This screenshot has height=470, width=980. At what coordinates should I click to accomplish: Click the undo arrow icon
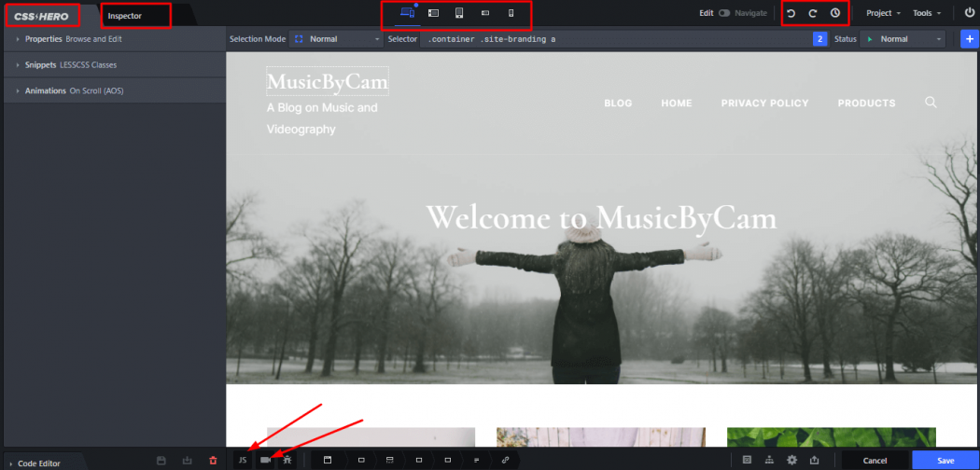pos(791,14)
